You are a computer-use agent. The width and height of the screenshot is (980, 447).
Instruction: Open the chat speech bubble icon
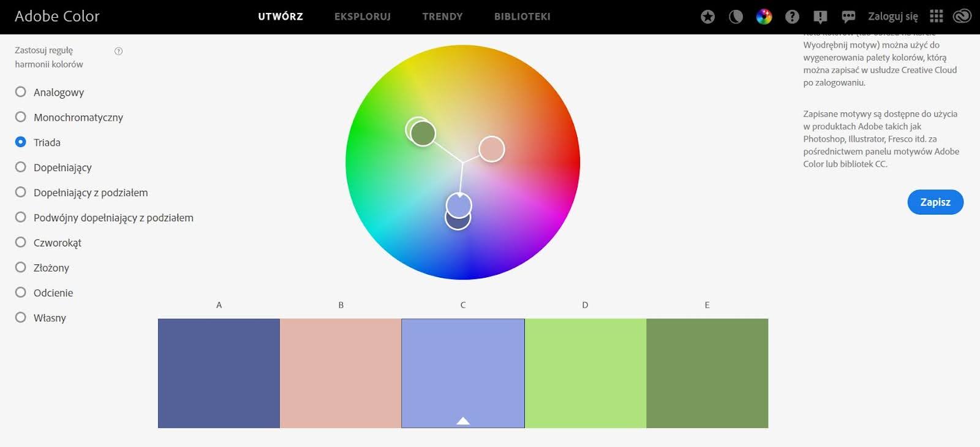848,17
